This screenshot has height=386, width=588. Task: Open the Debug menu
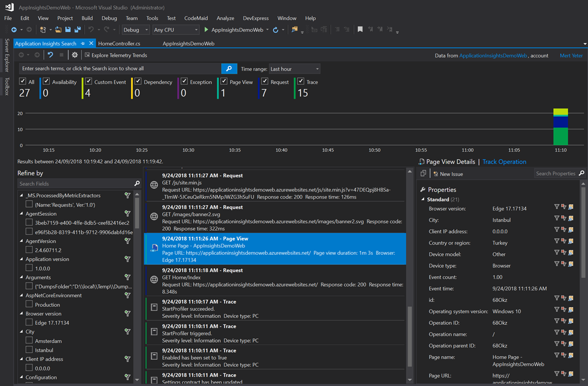coord(109,18)
